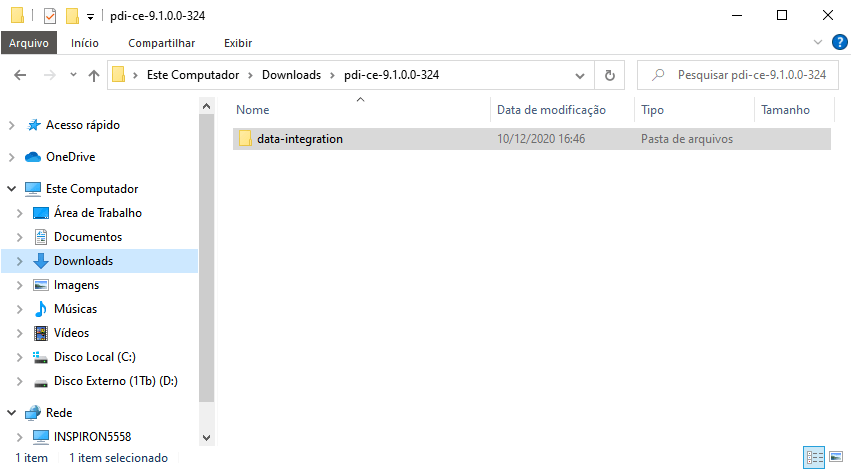Sort by Data de modificação column
852x470 pixels.
point(551,110)
